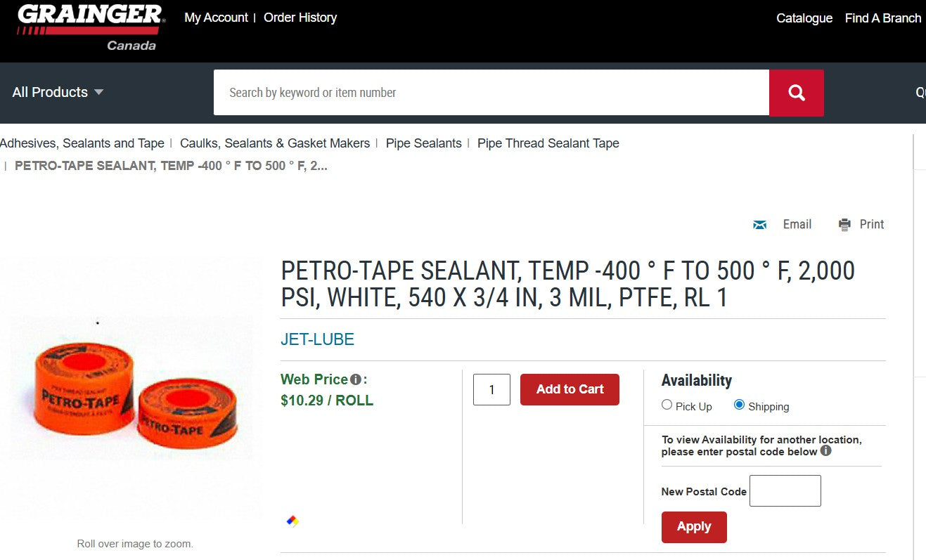Toggle availability to Pick Up option
The height and width of the screenshot is (560, 926).
coord(667,404)
